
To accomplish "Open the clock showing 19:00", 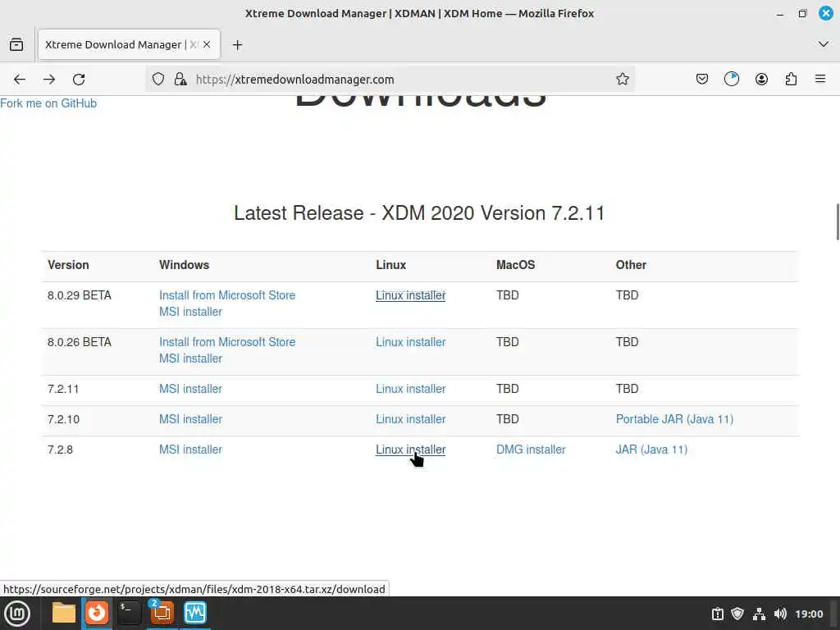I will pos(809,614).
